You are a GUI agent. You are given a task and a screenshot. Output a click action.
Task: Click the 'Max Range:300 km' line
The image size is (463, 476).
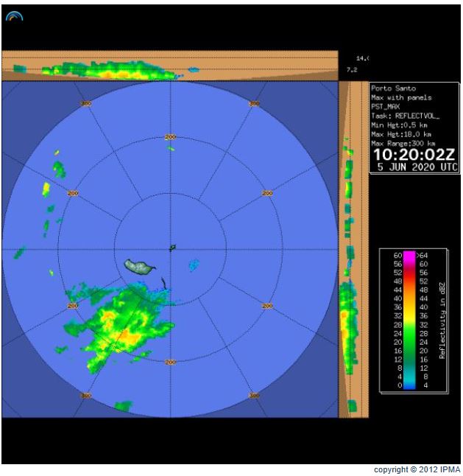(x=403, y=143)
